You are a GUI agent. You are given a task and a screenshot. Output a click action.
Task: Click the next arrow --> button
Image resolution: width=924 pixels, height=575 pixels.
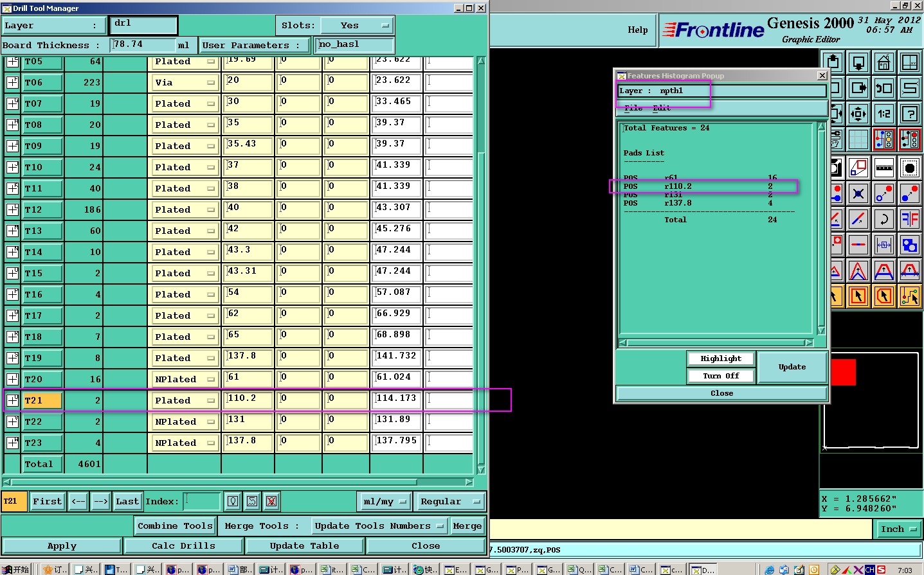101,501
